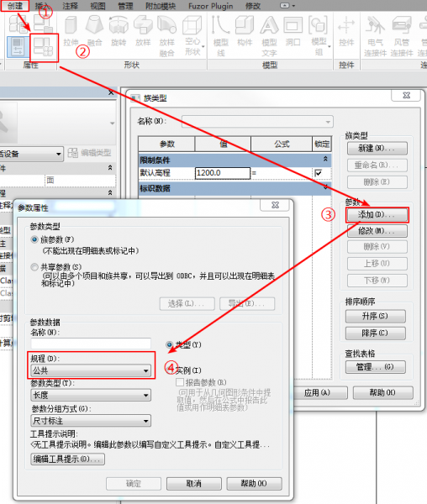Select the 融合 blend tool
This screenshot has width=427, height=504.
94,32
